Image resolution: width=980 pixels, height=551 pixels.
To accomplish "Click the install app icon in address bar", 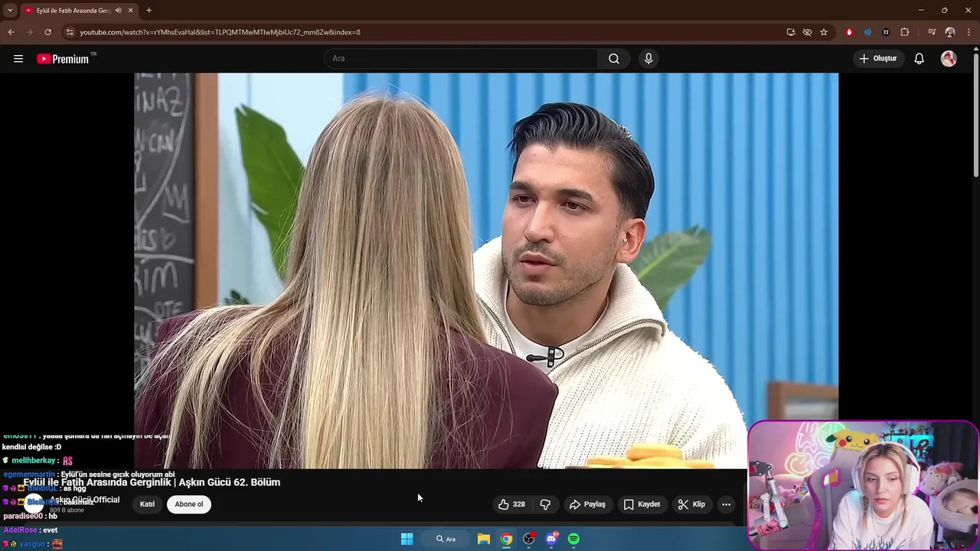I will click(791, 32).
